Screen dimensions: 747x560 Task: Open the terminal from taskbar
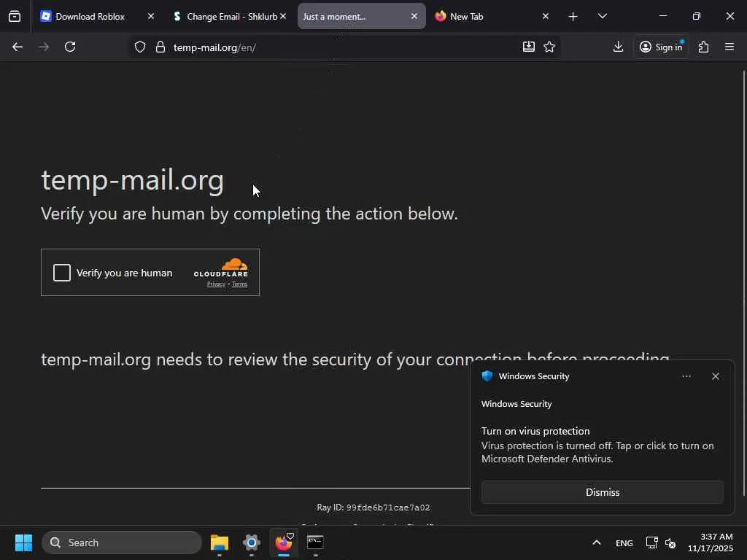[315, 542]
